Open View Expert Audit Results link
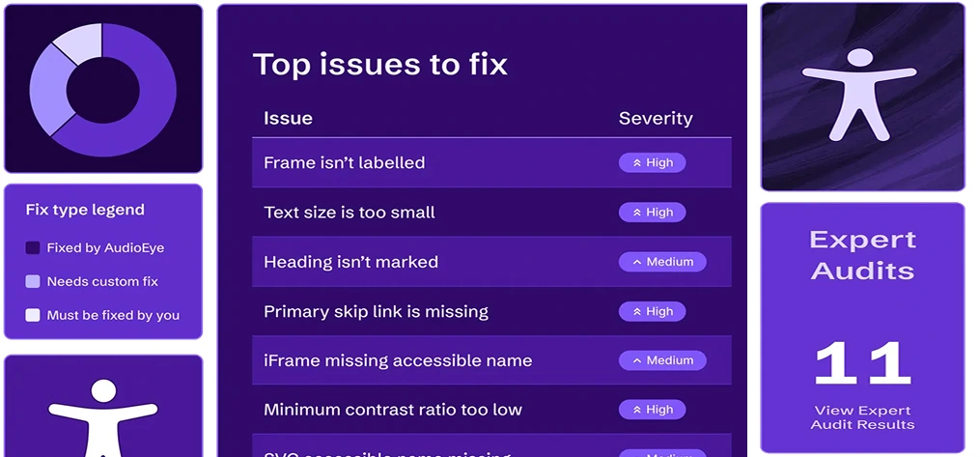The image size is (980, 457). pyautogui.click(x=862, y=417)
